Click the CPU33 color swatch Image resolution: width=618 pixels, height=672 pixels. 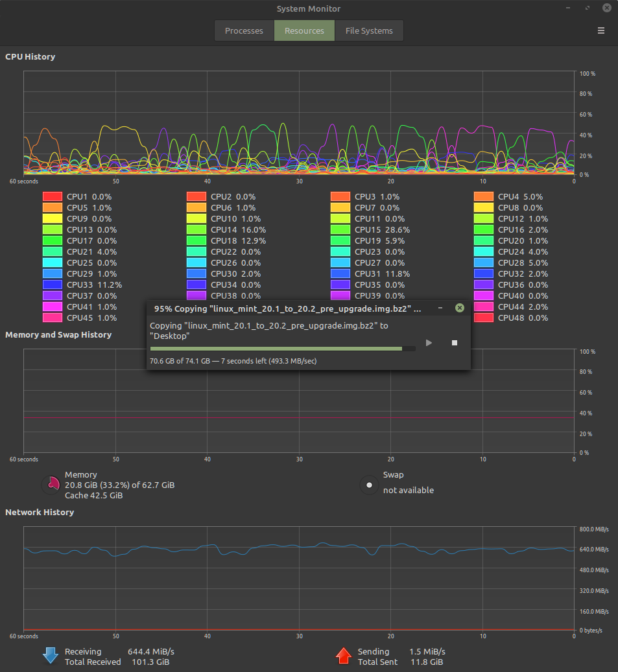point(53,284)
